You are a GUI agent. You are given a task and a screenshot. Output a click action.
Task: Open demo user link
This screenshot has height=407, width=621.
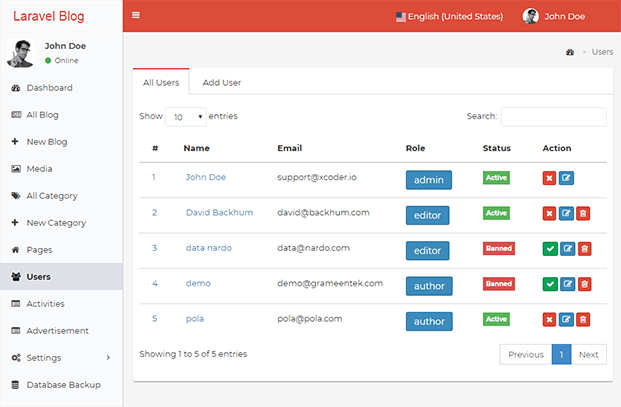[198, 283]
